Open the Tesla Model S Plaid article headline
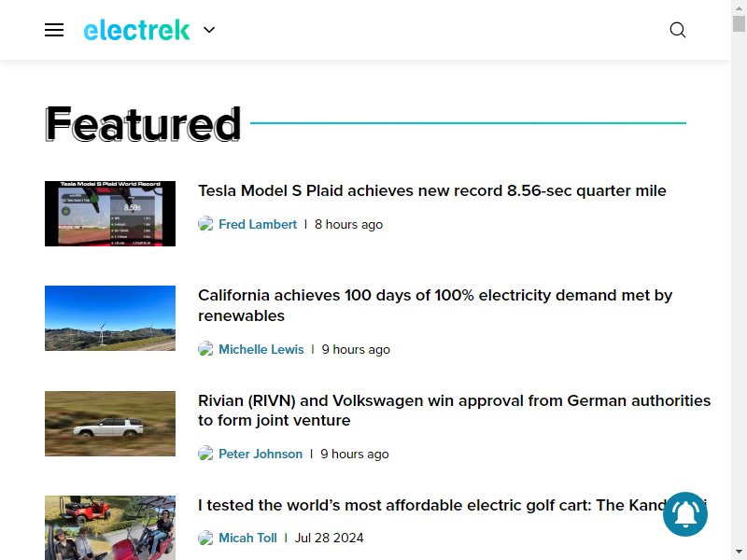747x560 pixels. tap(432, 190)
